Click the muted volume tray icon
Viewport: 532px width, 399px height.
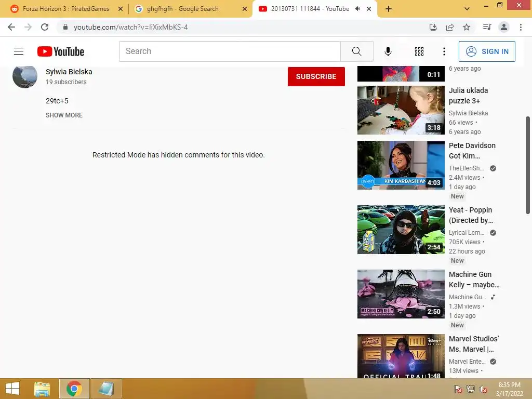click(483, 389)
